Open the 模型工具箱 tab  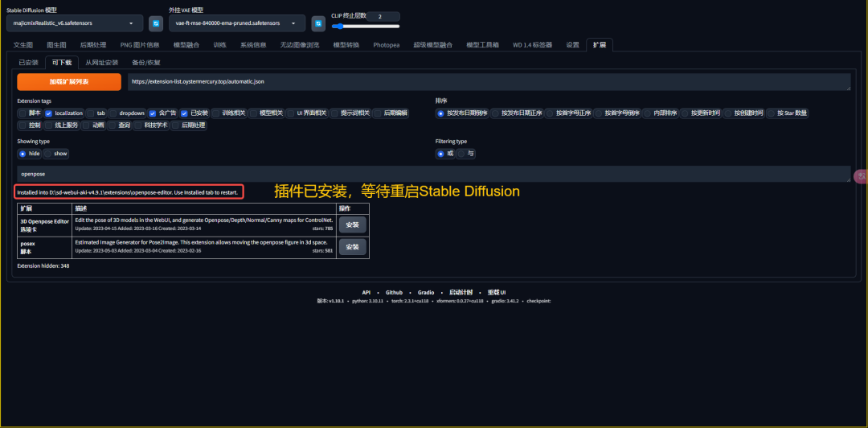483,45
